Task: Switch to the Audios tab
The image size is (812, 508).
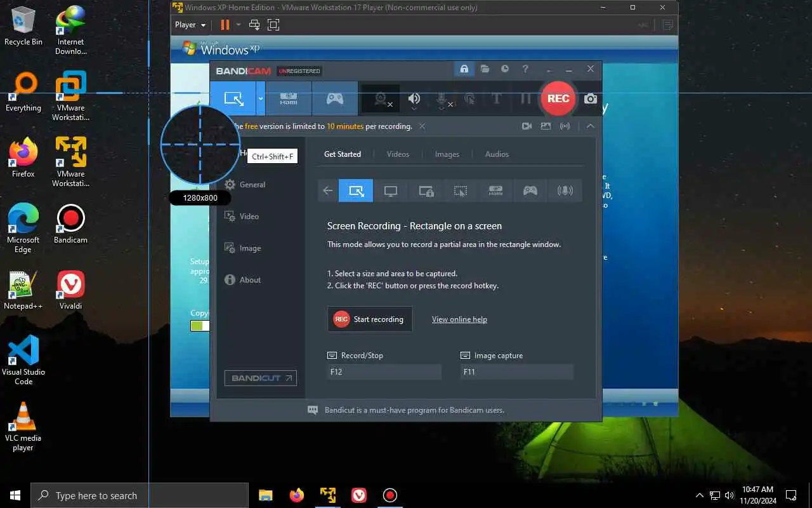Action: [497, 154]
